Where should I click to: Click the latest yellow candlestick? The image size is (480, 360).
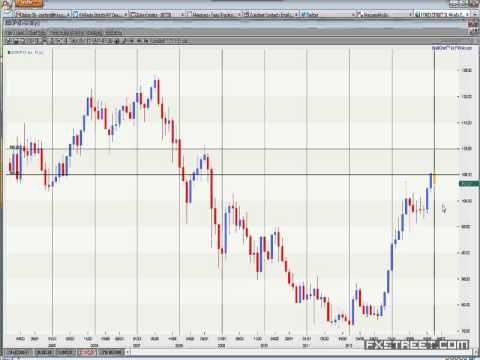(434, 179)
